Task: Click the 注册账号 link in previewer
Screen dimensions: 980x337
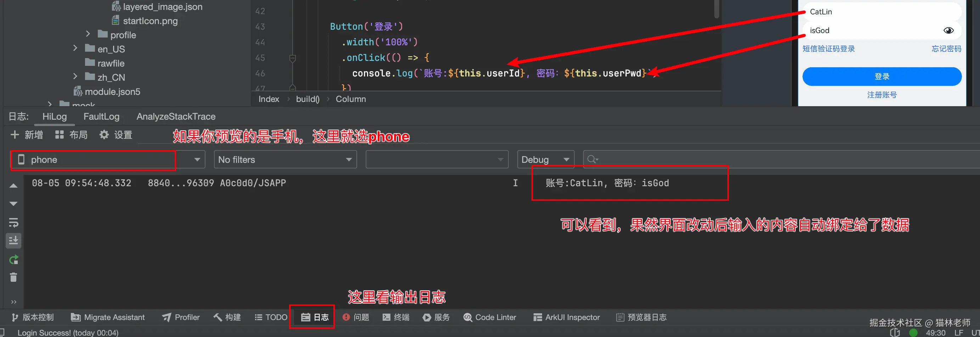Action: 882,95
